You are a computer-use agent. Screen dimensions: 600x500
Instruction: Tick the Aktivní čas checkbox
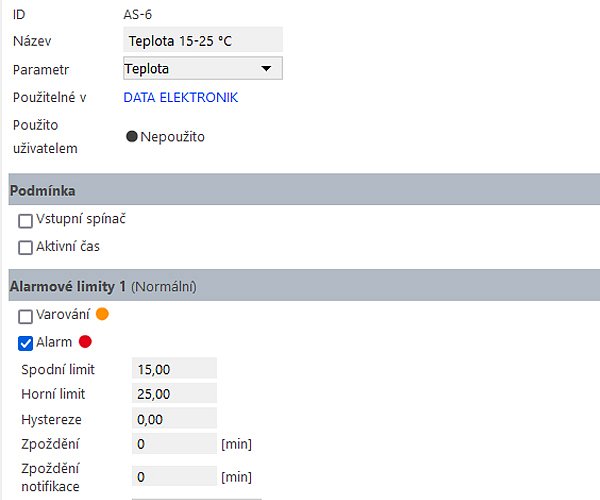tap(26, 247)
